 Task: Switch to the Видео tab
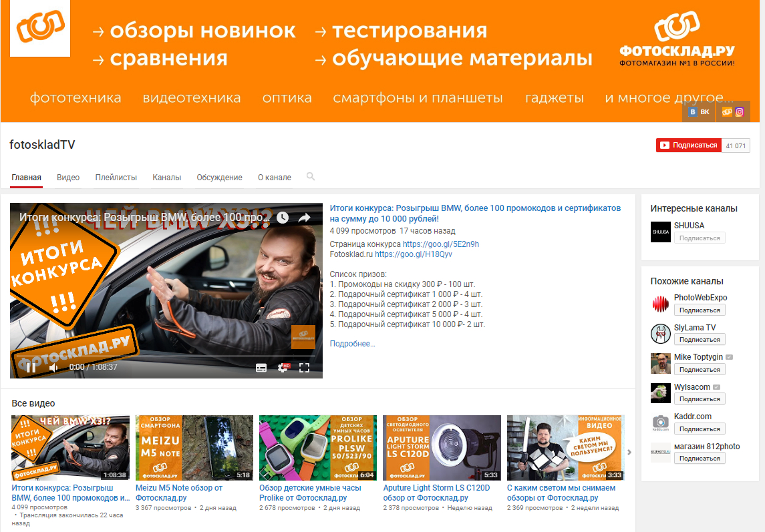68,177
